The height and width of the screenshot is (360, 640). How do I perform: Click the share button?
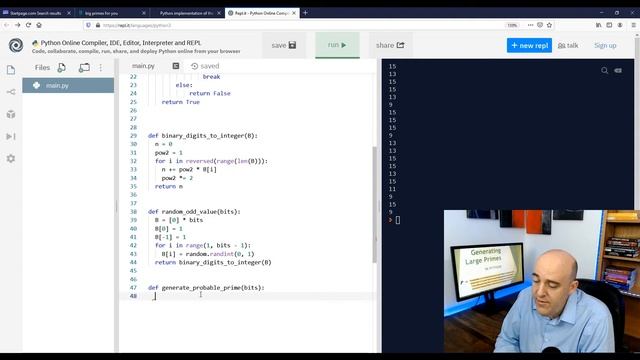(x=390, y=45)
